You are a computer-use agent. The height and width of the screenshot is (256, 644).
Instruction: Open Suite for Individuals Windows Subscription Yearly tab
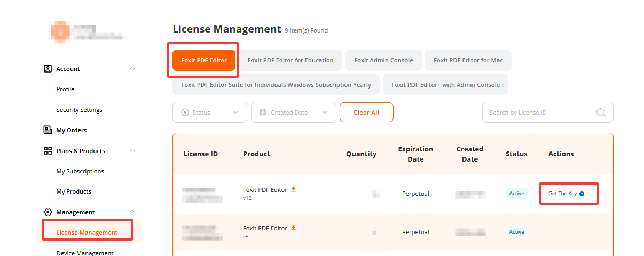coord(276,85)
